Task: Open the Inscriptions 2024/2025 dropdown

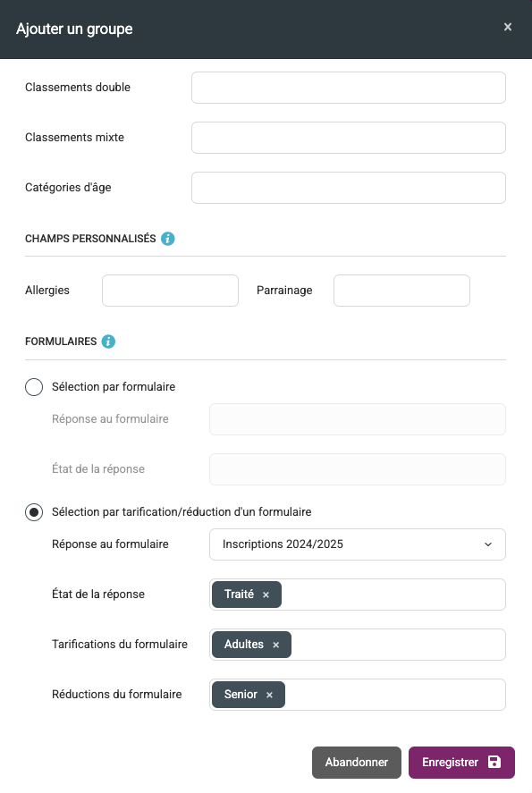Action: pyautogui.click(x=358, y=544)
